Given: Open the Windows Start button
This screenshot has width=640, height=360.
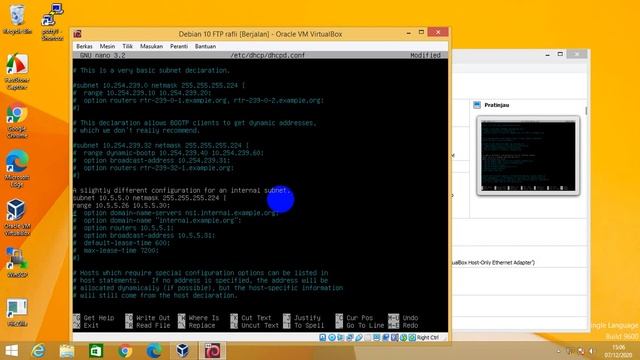Looking at the screenshot, I should coord(11,351).
